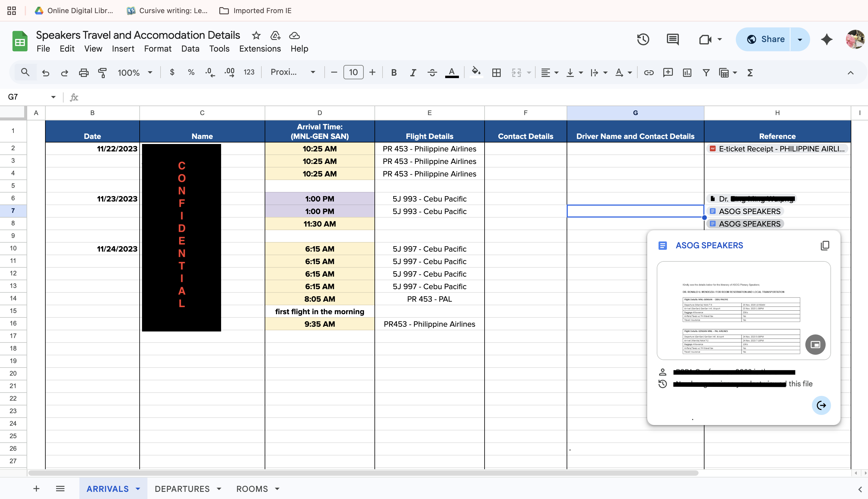Toggle strikethrough formatting
This screenshot has width=868, height=499.
pyautogui.click(x=432, y=72)
